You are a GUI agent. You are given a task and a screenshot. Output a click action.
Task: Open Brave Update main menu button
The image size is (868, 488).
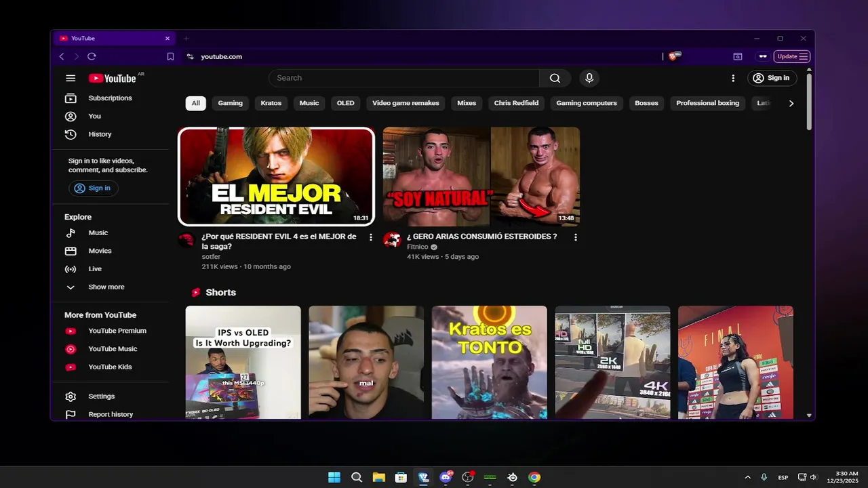pyautogui.click(x=792, y=56)
